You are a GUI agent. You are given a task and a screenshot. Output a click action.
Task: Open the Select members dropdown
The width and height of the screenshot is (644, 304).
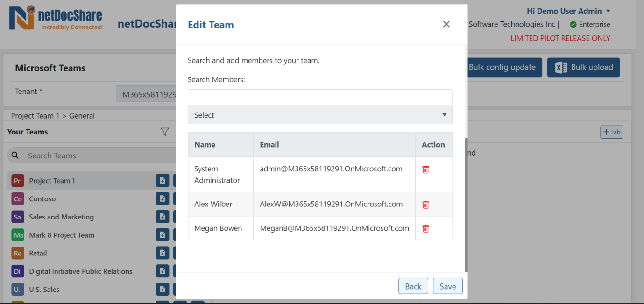click(320, 115)
